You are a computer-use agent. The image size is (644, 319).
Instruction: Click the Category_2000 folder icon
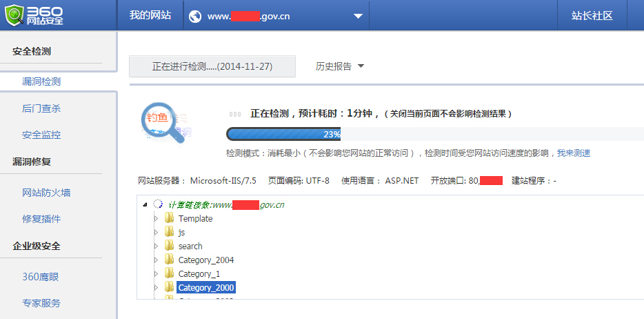(169, 287)
